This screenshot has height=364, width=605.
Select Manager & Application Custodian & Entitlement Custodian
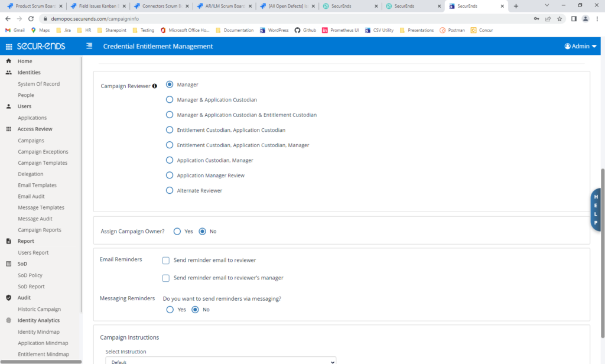coord(170,115)
